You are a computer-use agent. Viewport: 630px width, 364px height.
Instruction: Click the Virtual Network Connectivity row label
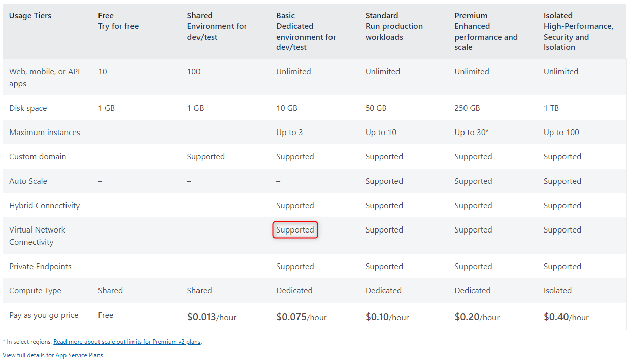point(37,236)
